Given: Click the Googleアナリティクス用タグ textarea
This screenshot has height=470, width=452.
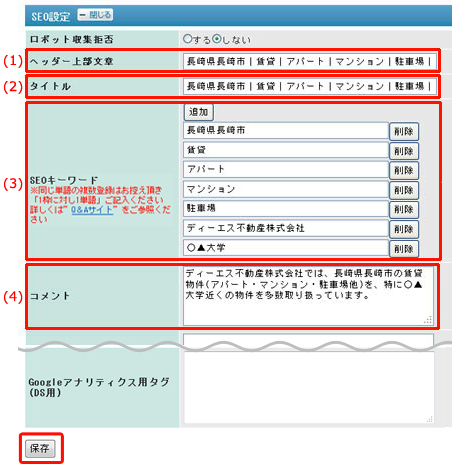Looking at the screenshot, I should pyautogui.click(x=309, y=388).
